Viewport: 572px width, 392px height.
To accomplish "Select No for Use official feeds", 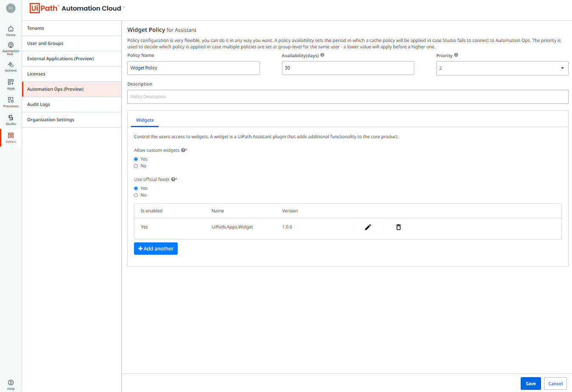I will point(136,195).
